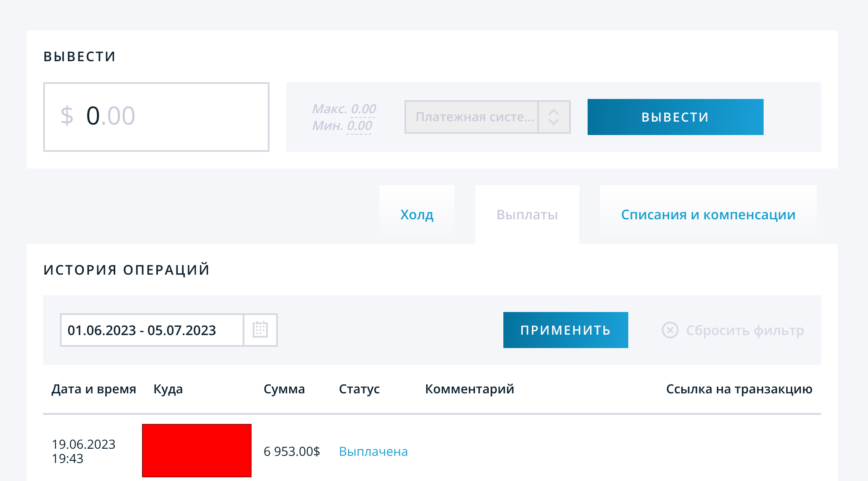This screenshot has width=868, height=481.
Task: Click the Сбросить фильтр link
Action: 745,330
